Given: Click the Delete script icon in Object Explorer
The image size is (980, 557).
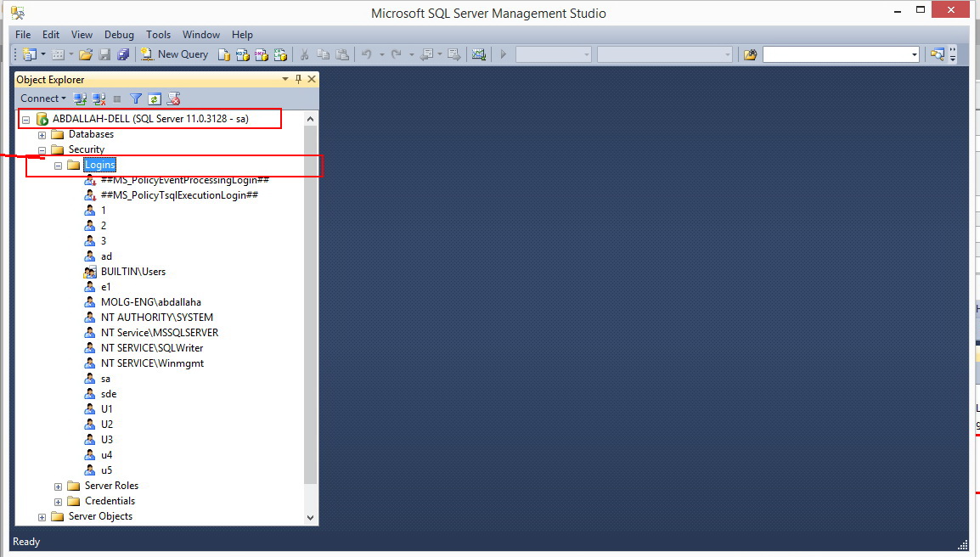Looking at the screenshot, I should [x=174, y=98].
